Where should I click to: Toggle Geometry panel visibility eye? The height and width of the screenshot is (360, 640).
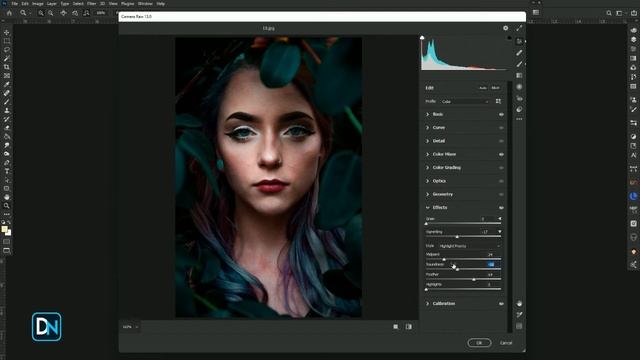point(501,195)
